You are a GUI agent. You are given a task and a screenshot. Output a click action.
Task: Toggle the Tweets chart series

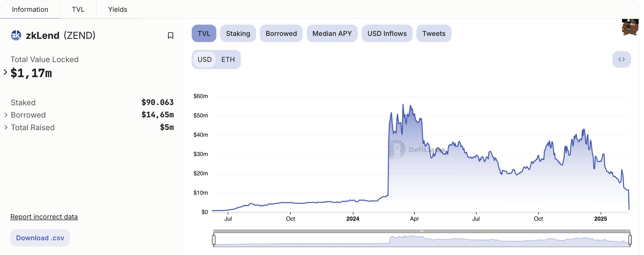[434, 33]
